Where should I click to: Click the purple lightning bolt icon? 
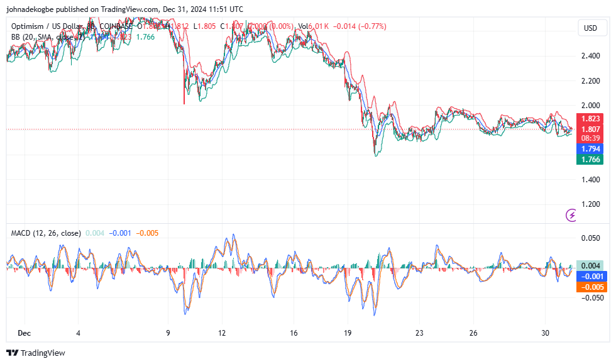pos(571,215)
